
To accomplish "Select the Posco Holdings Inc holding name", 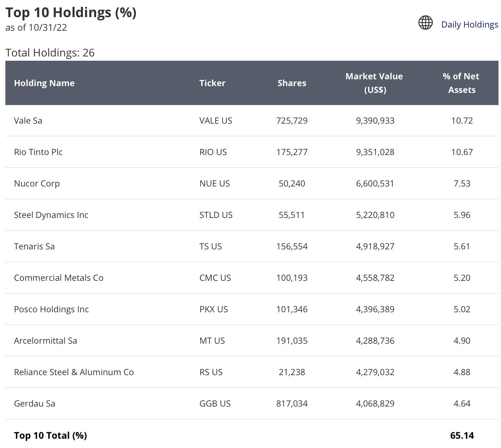I will point(51,309).
